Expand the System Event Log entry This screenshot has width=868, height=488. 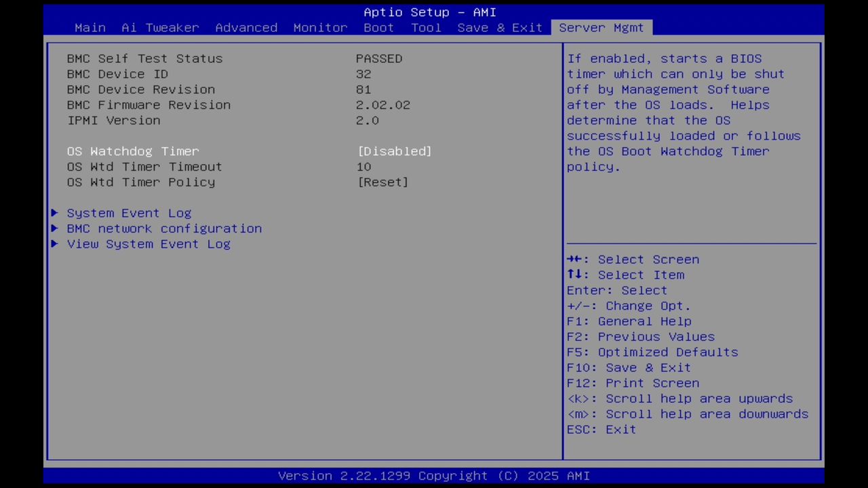point(129,213)
